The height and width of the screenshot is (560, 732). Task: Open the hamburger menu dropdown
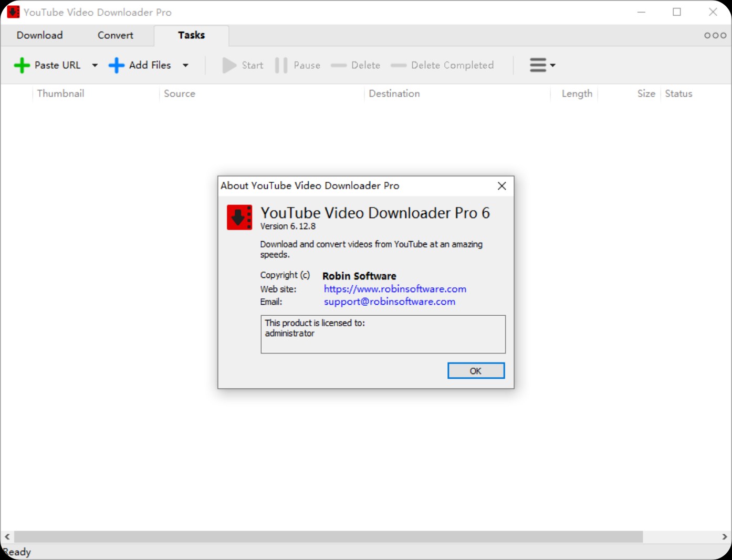[x=542, y=65]
